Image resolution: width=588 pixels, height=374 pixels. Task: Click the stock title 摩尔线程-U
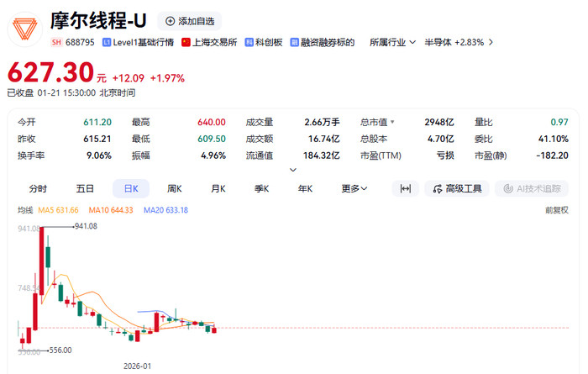click(98, 21)
